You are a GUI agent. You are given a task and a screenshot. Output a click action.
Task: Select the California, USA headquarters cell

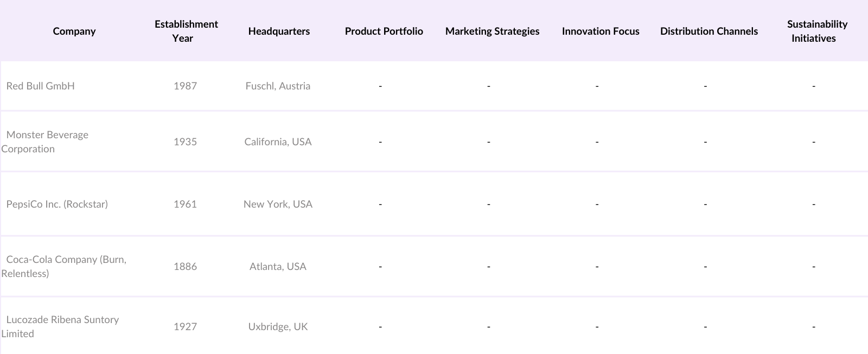coord(278,142)
